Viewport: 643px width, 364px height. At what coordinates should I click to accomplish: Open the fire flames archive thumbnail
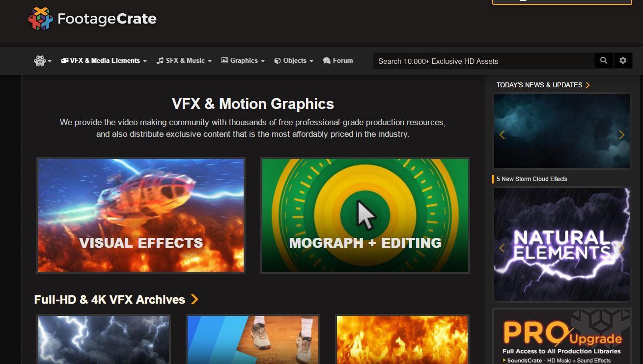click(402, 339)
